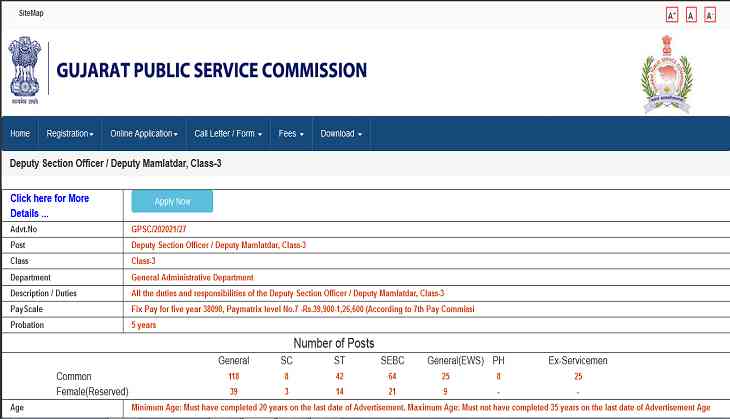The width and height of the screenshot is (730, 419).
Task: Click the Deputy Section Officer page heading
Action: (115, 163)
